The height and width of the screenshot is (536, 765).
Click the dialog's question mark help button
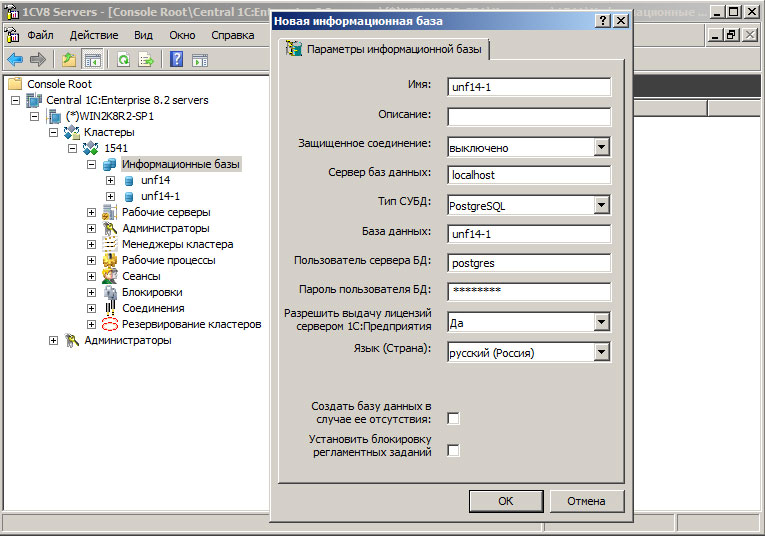point(603,20)
